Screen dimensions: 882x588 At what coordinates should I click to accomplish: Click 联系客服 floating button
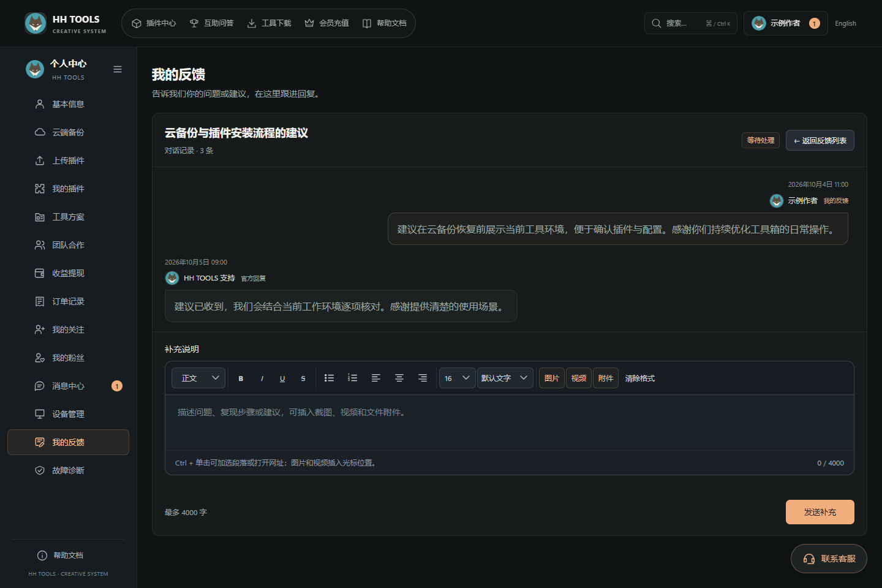coord(829,559)
